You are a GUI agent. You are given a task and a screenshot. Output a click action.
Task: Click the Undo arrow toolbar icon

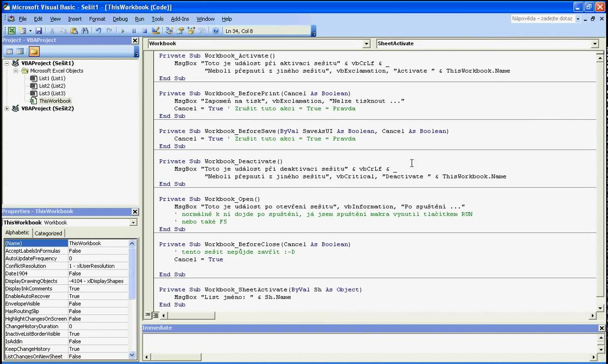point(99,31)
